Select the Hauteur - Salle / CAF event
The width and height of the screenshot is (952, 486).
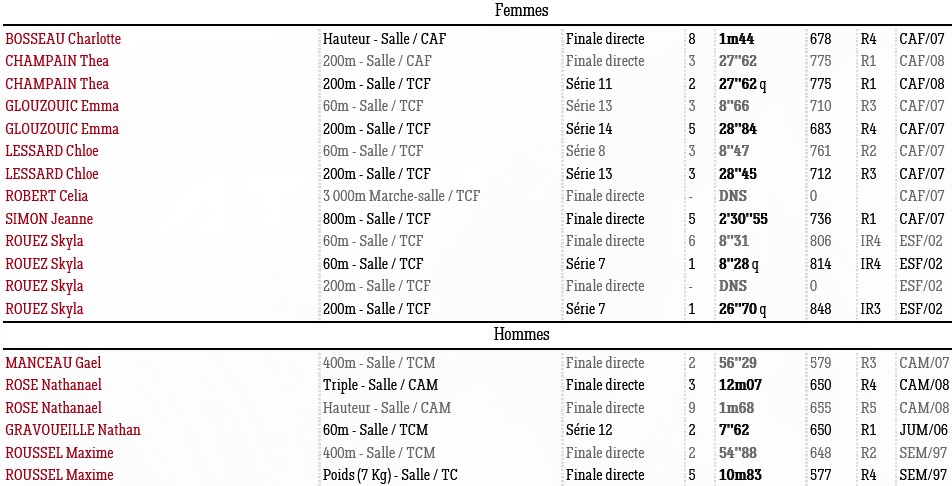(x=384, y=39)
